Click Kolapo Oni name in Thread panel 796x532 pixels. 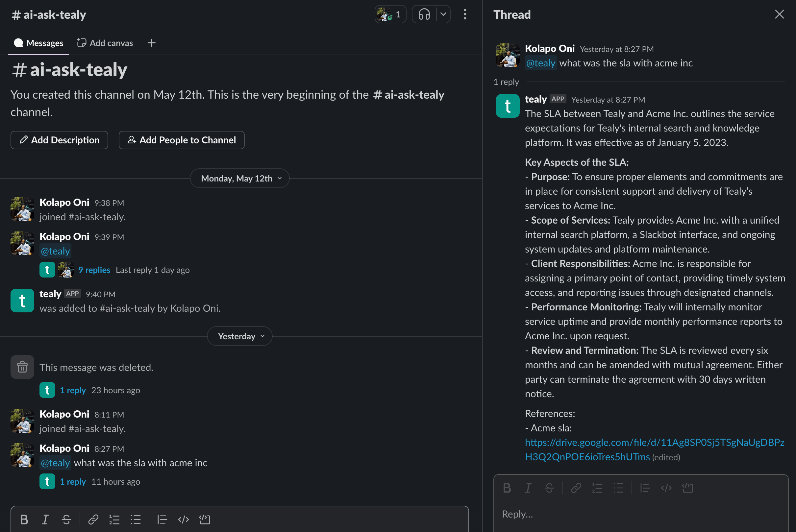[x=550, y=49]
